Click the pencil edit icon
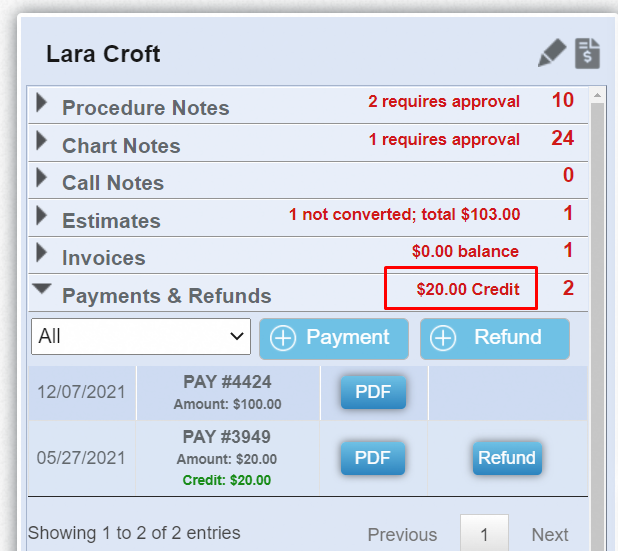Screen dimensions: 618x551 tap(552, 53)
